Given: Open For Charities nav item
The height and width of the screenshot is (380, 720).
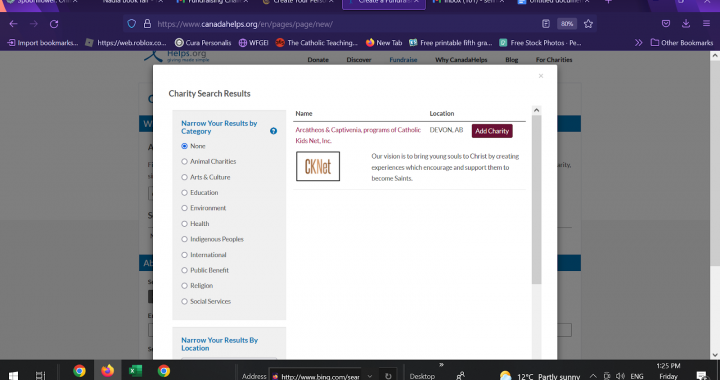Looking at the screenshot, I should 554,60.
